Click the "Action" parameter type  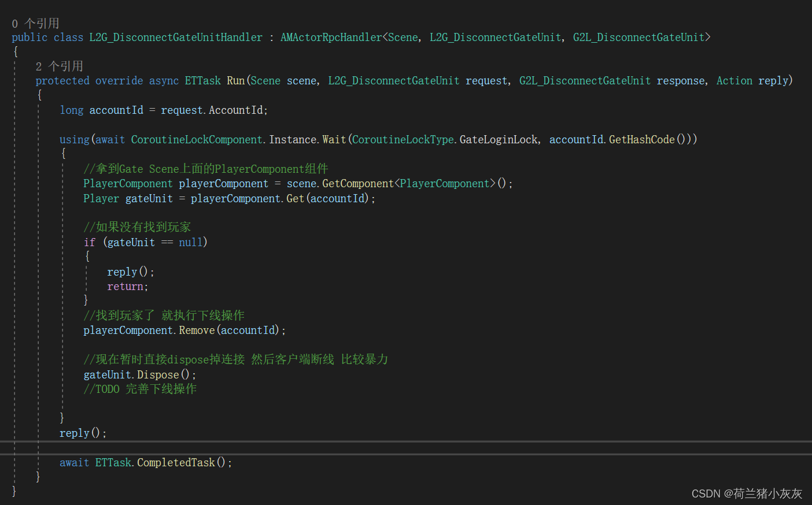pyautogui.click(x=735, y=81)
